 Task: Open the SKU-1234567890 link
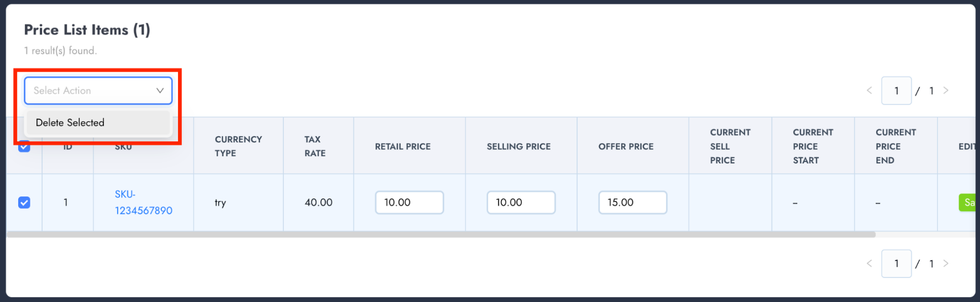click(x=143, y=202)
